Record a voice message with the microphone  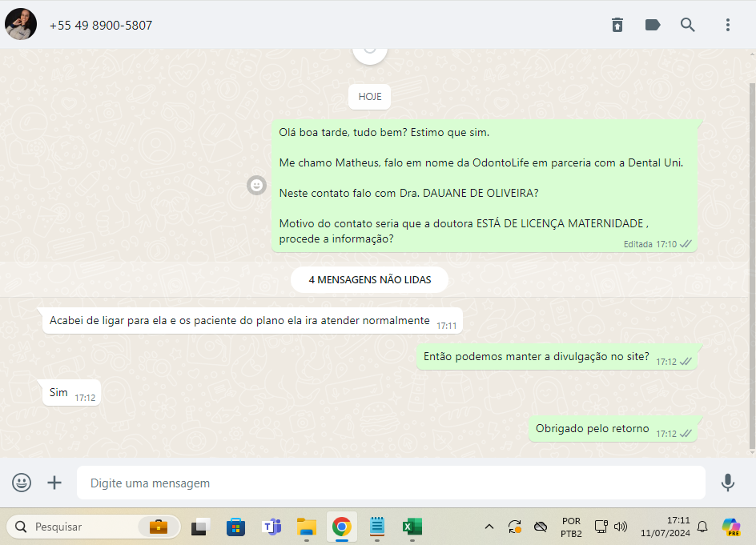(x=727, y=483)
